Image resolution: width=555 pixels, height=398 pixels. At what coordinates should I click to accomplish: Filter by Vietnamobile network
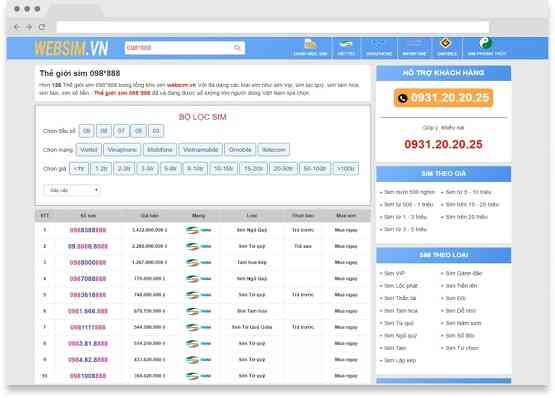click(200, 150)
